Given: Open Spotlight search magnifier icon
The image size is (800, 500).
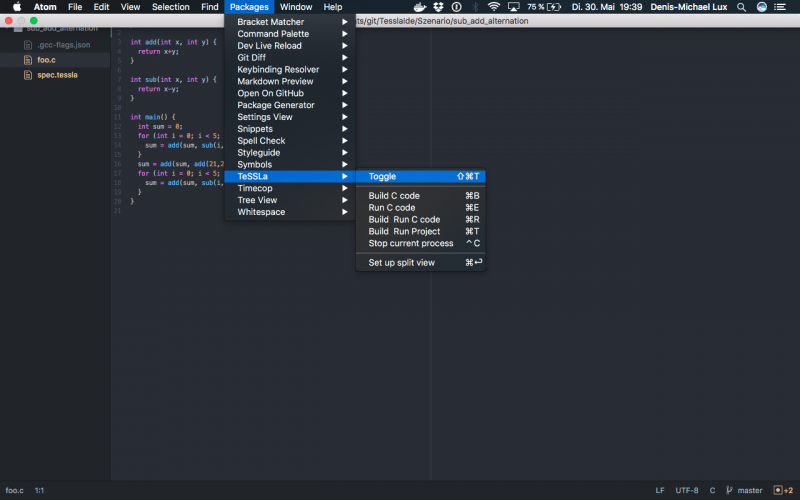Looking at the screenshot, I should [x=741, y=7].
